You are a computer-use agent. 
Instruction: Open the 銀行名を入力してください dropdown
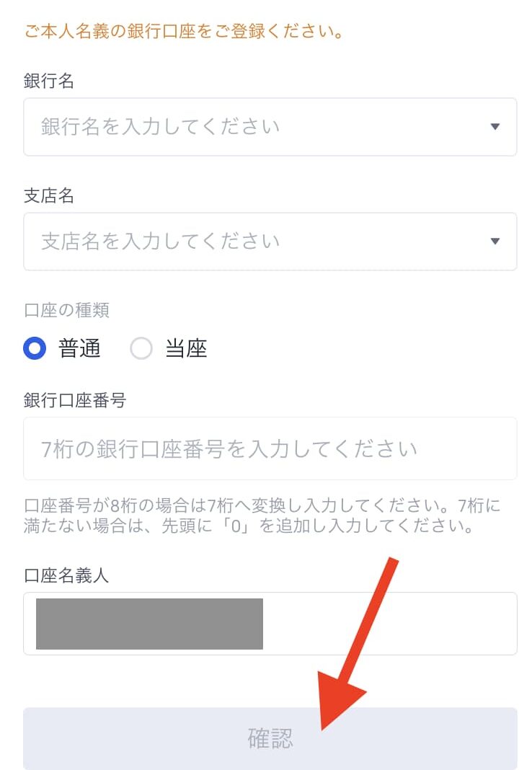coord(270,127)
